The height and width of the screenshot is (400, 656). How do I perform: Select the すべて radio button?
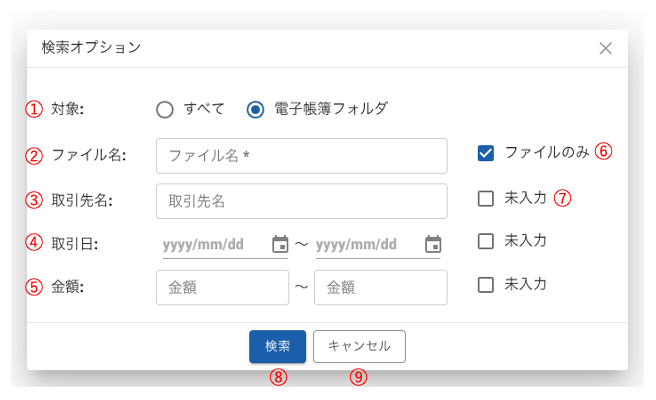click(x=165, y=110)
